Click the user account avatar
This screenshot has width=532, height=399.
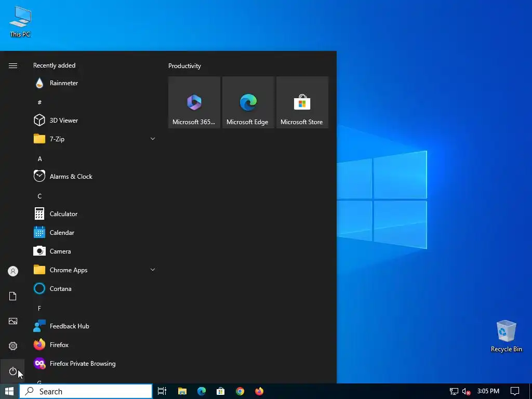click(x=12, y=271)
